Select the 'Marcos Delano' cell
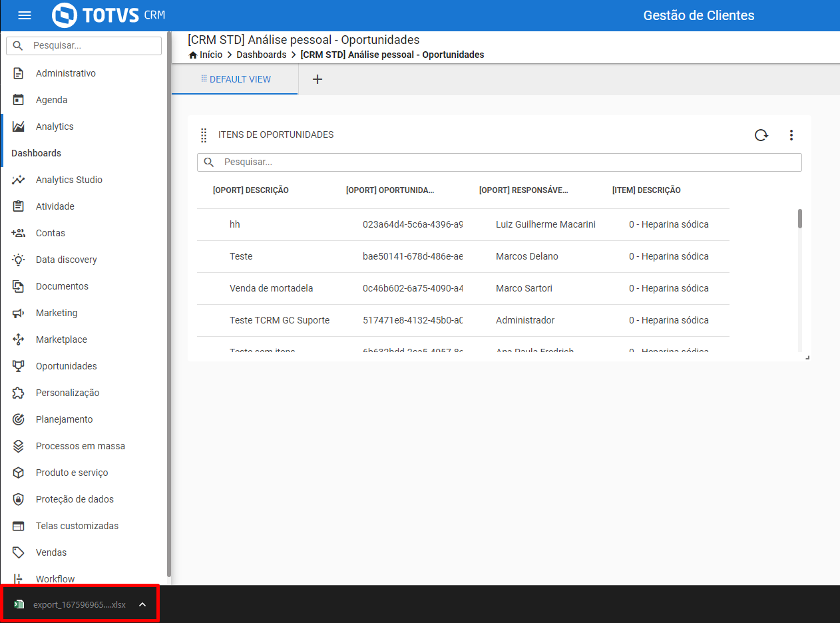Screen dimensions: 840x623 [x=527, y=256]
